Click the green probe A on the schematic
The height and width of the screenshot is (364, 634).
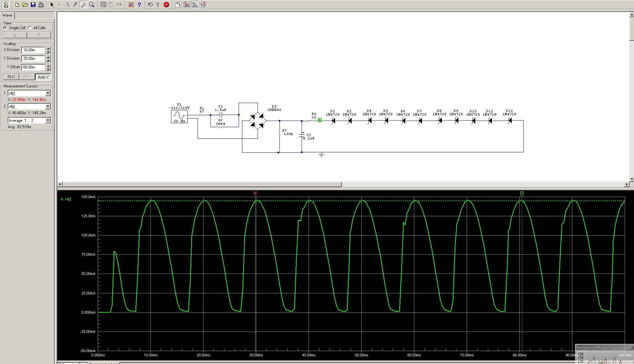click(319, 120)
